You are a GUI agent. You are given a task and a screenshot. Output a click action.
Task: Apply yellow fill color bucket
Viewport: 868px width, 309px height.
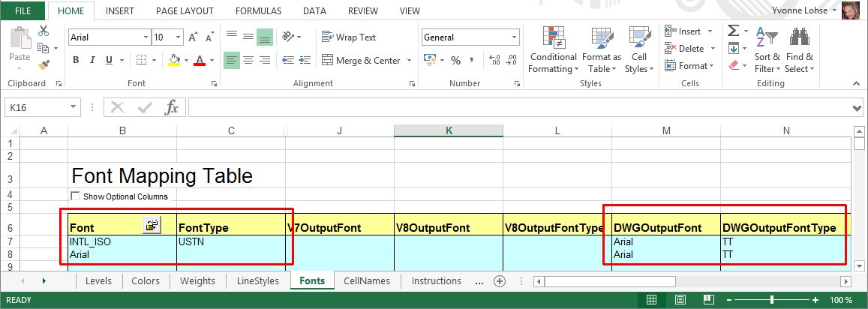click(x=174, y=60)
